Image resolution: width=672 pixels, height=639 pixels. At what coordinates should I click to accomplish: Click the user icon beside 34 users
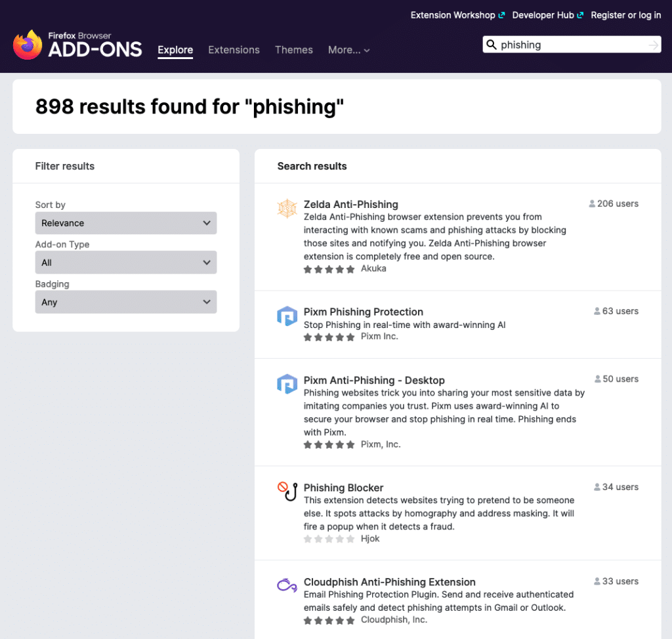(x=597, y=487)
